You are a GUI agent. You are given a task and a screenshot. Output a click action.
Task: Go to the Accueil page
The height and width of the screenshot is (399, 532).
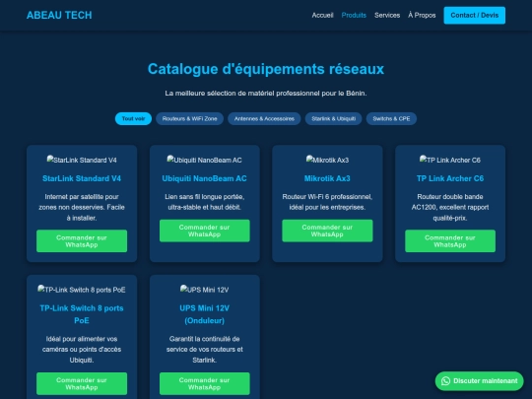(322, 15)
